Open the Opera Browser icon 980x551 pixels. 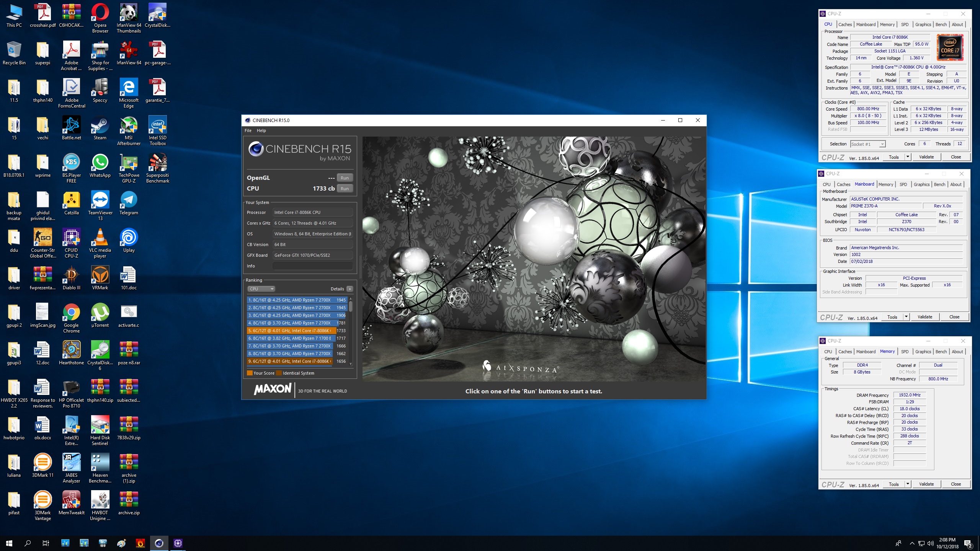(x=100, y=18)
